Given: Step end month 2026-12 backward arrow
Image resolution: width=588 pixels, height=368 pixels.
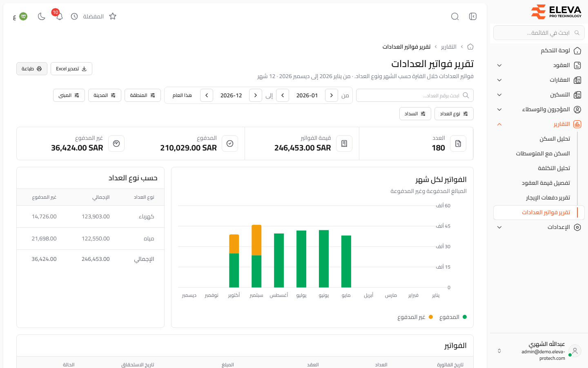Looking at the screenshot, I should coord(256,95).
